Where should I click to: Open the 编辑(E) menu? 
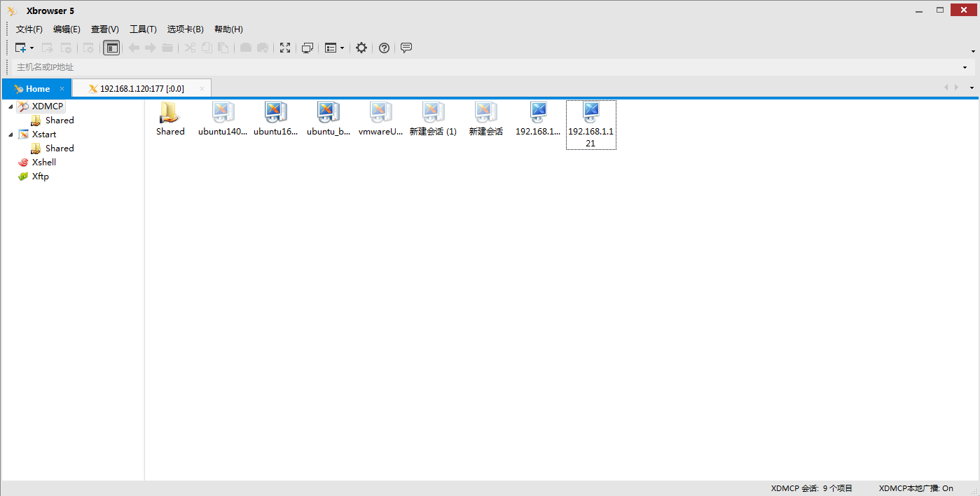tap(67, 29)
